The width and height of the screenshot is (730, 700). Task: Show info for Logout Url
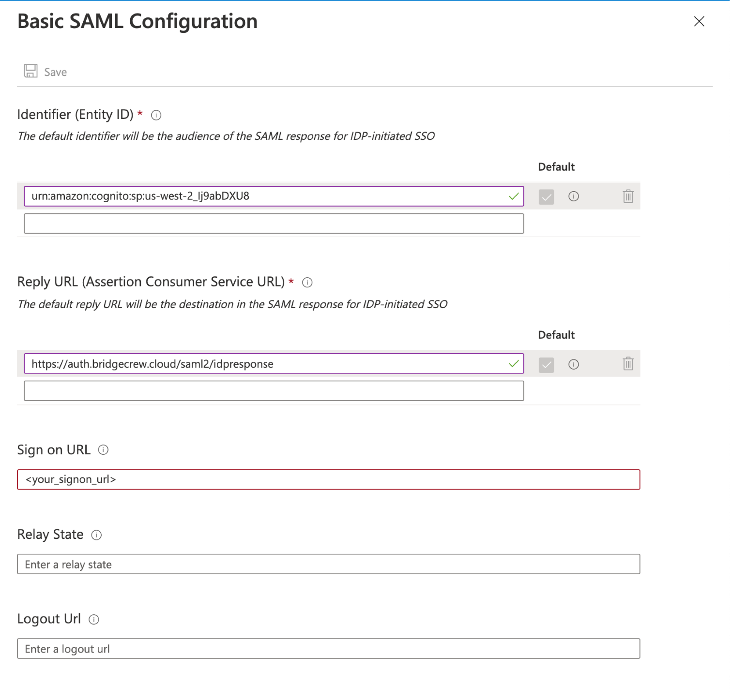point(94,620)
